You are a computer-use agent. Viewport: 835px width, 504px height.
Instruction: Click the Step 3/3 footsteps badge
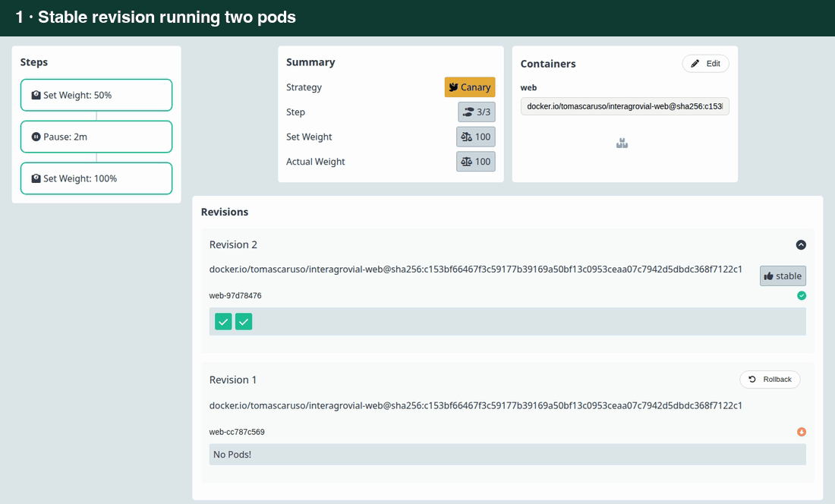[477, 112]
